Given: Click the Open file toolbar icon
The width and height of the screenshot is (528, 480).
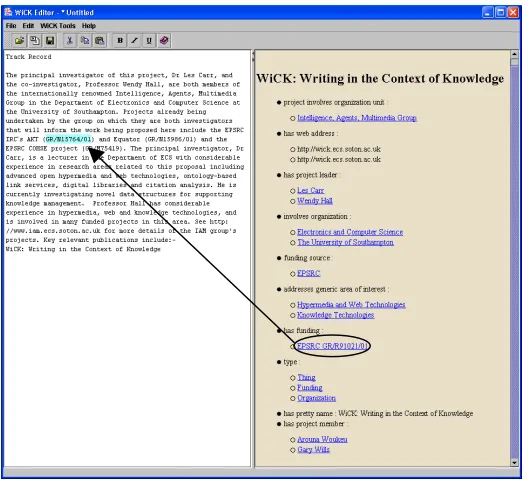Looking at the screenshot, I should (20, 41).
